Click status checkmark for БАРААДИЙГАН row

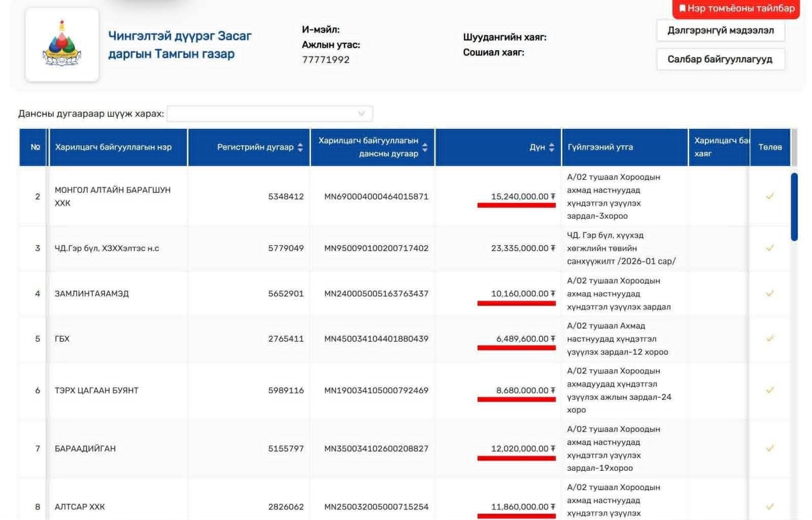point(769,448)
